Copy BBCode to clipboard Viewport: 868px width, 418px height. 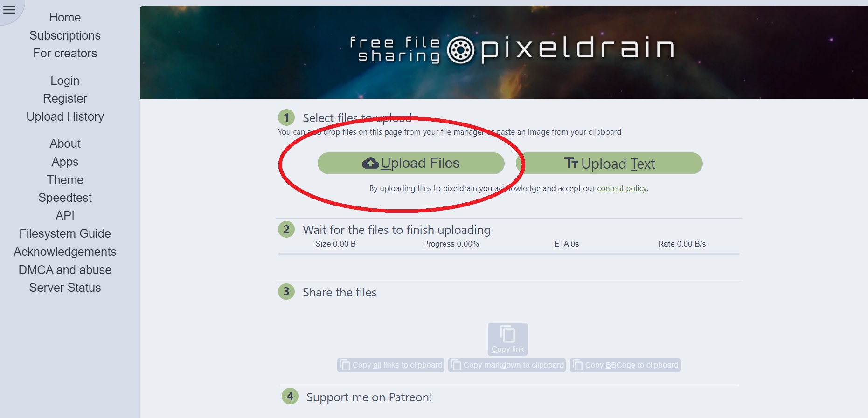point(625,365)
